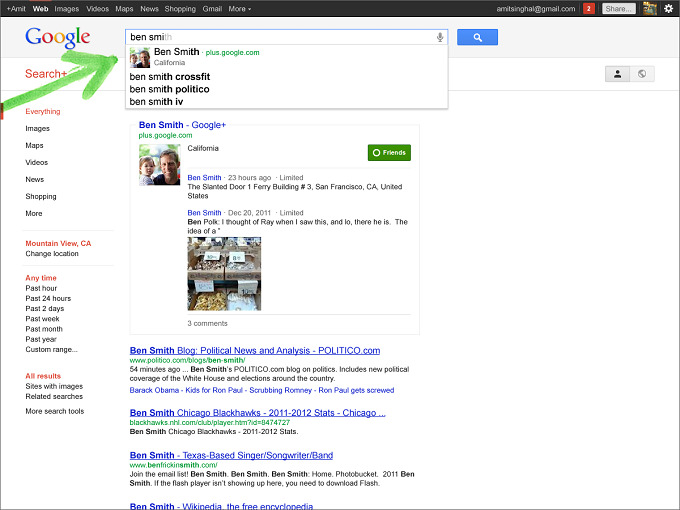Viewport: 680px width, 510px height.
Task: Open the red notifications count badge
Action: (x=588, y=9)
